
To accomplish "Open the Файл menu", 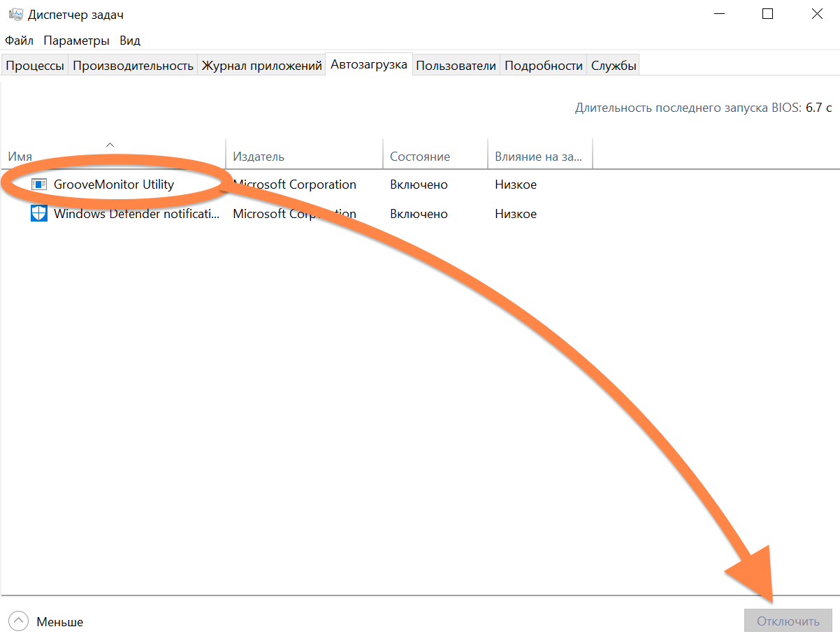I will pos(20,41).
